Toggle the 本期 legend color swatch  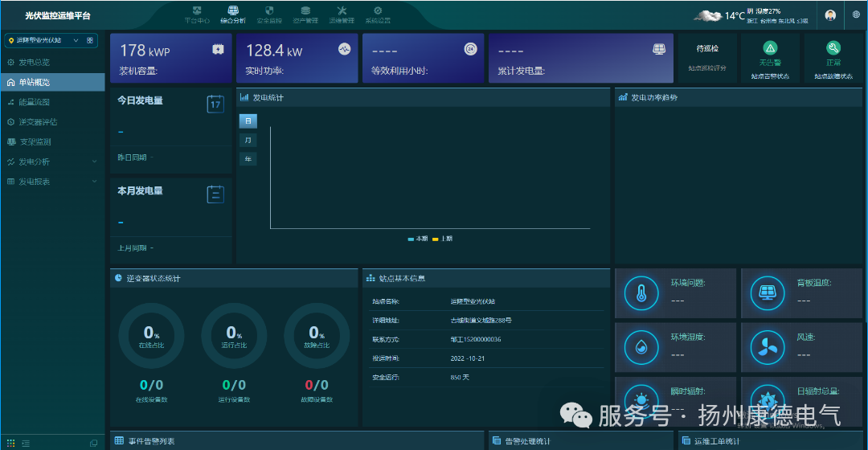411,239
